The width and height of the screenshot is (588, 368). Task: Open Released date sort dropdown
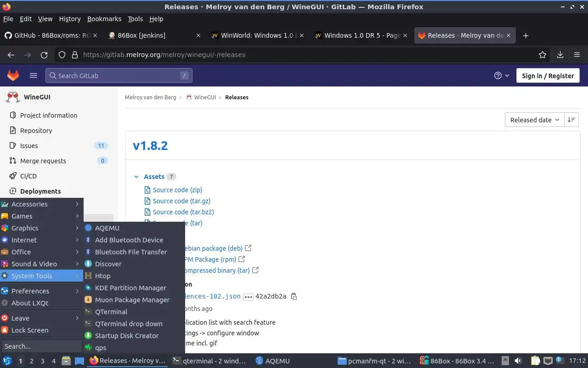[534, 120]
